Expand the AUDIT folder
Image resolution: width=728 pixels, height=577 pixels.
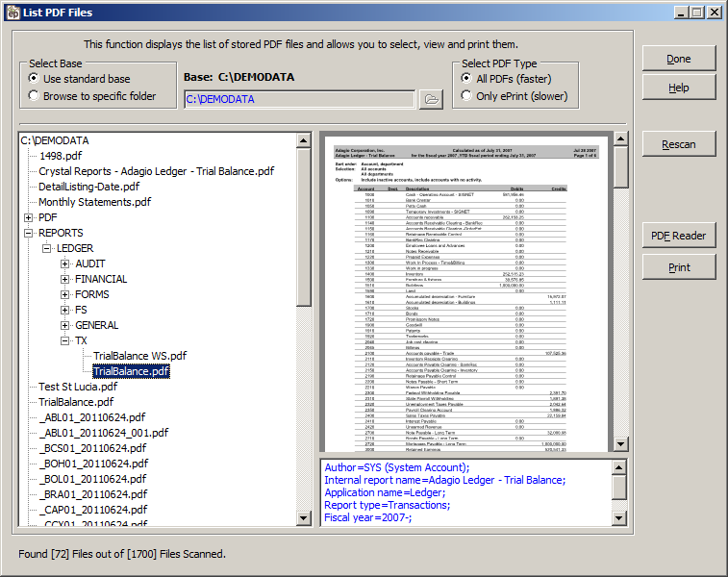coord(65,263)
